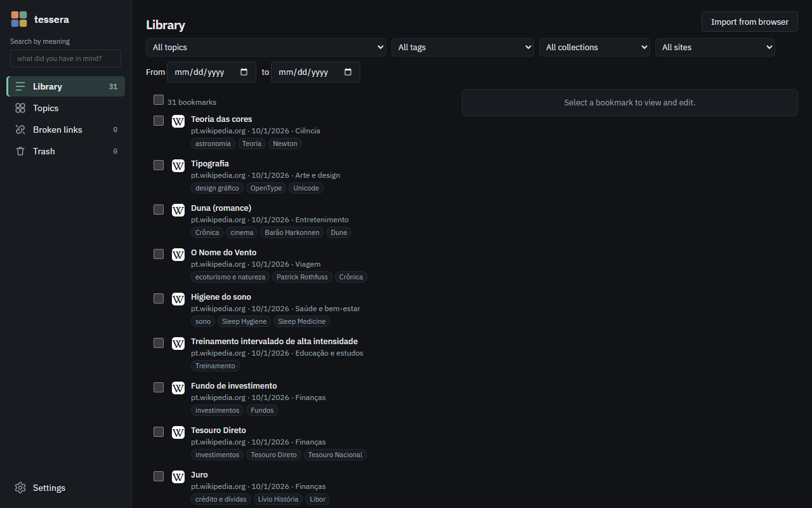Check the Tipografia bookmark checkbox
The width and height of the screenshot is (812, 508).
coord(159,165)
